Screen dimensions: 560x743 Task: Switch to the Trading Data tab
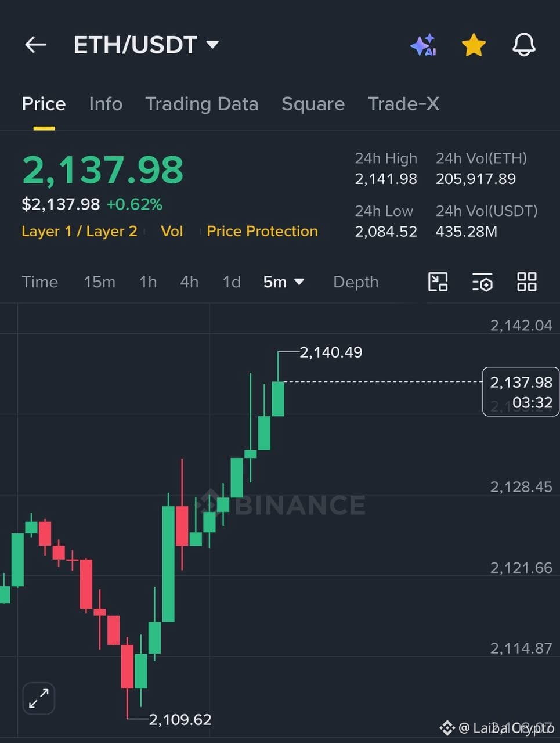point(202,104)
